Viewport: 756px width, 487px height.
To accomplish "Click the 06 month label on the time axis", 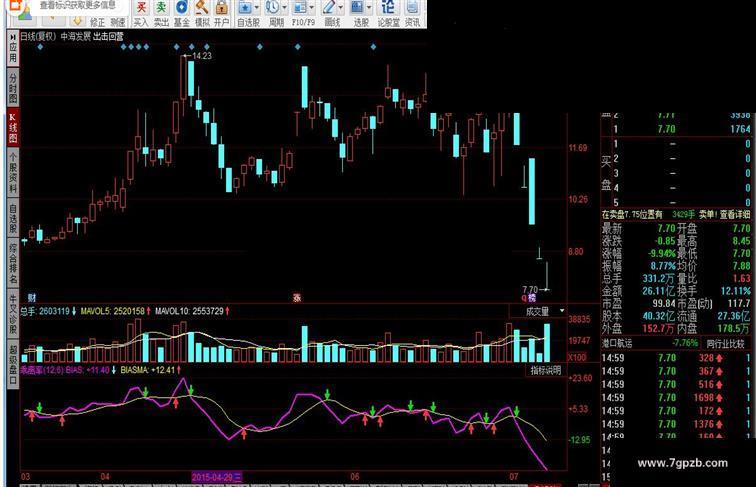I will [355, 476].
